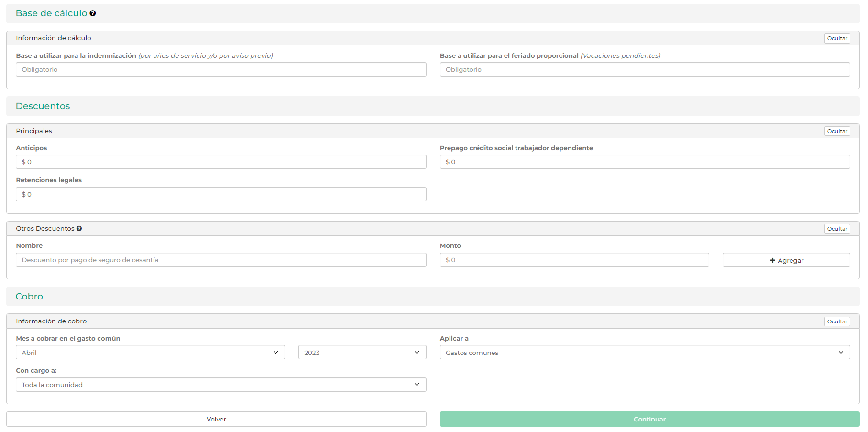
Task: Click the 'Aplicar a' label
Action: pyautogui.click(x=454, y=339)
